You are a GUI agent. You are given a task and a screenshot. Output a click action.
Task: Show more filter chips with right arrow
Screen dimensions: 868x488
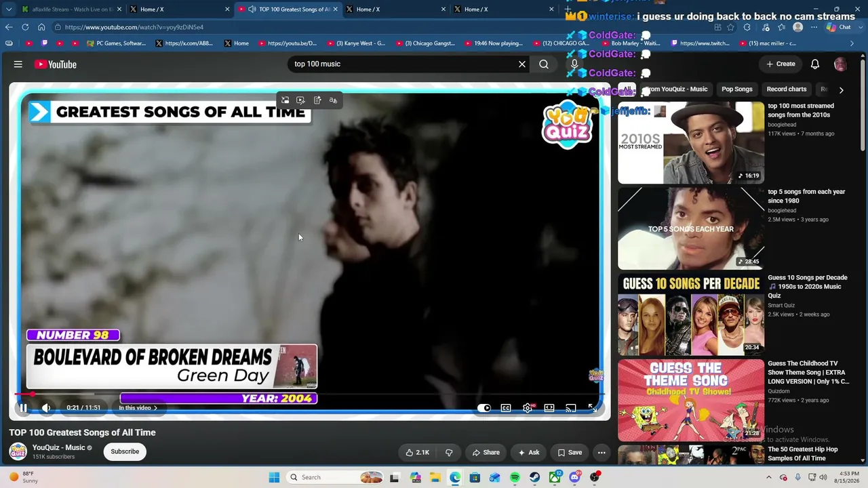point(841,89)
